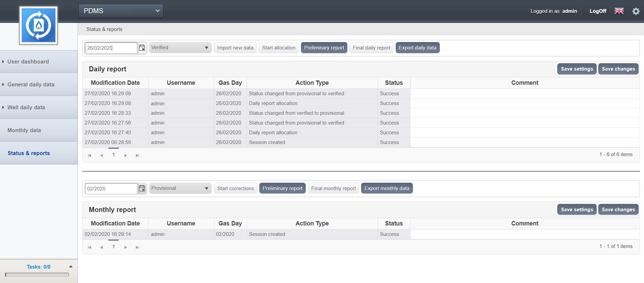Expand the User dashboard menu item

28,62
